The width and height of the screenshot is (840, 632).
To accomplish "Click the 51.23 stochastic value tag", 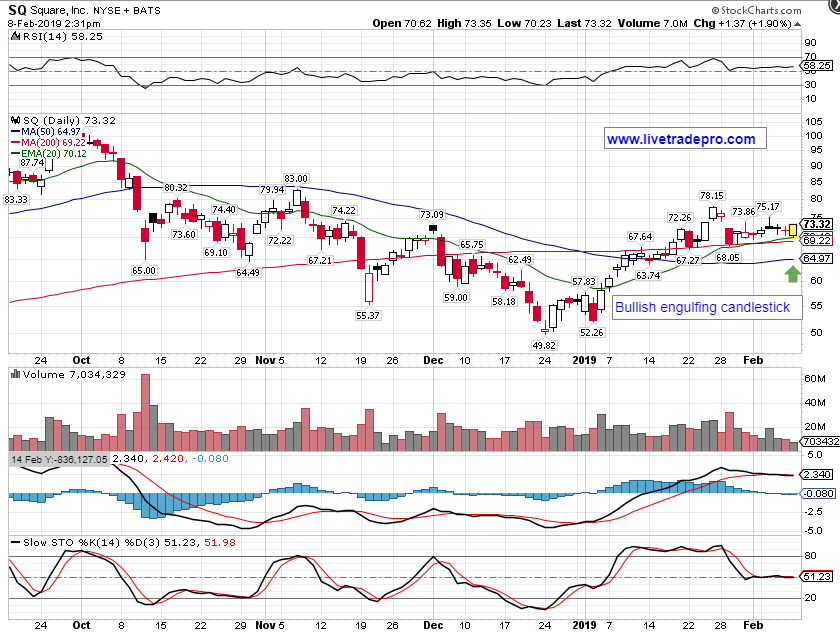I will click(817, 576).
